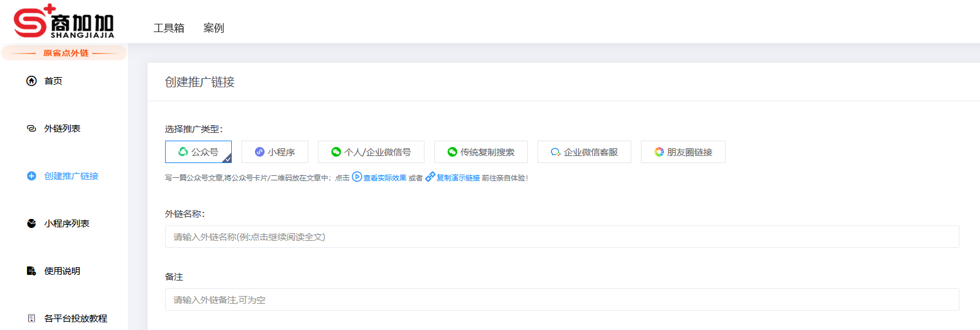This screenshot has height=330, width=980.
Task: Pick the 企业微信客服 promotion type
Action: (584, 152)
